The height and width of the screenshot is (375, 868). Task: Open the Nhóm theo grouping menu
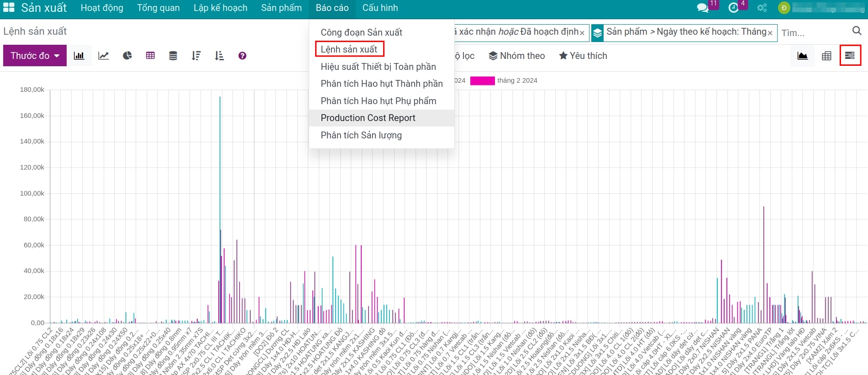click(517, 56)
